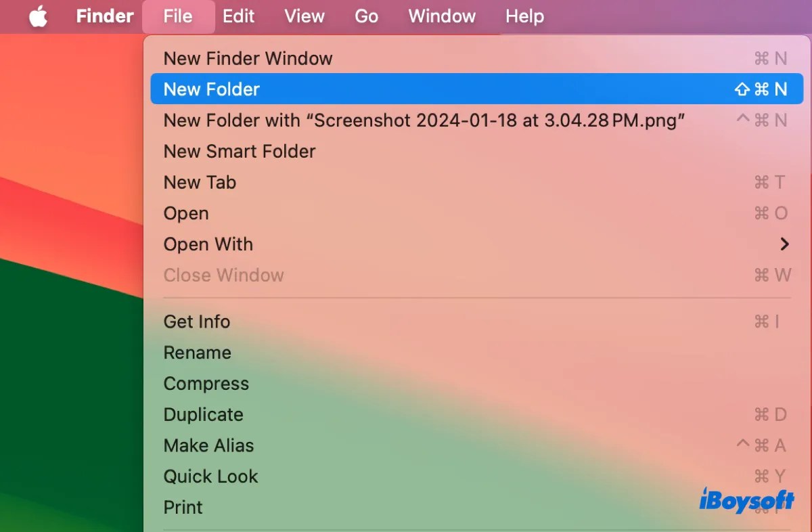Open the Window menu
Viewport: 812px width, 532px height.
441,16
